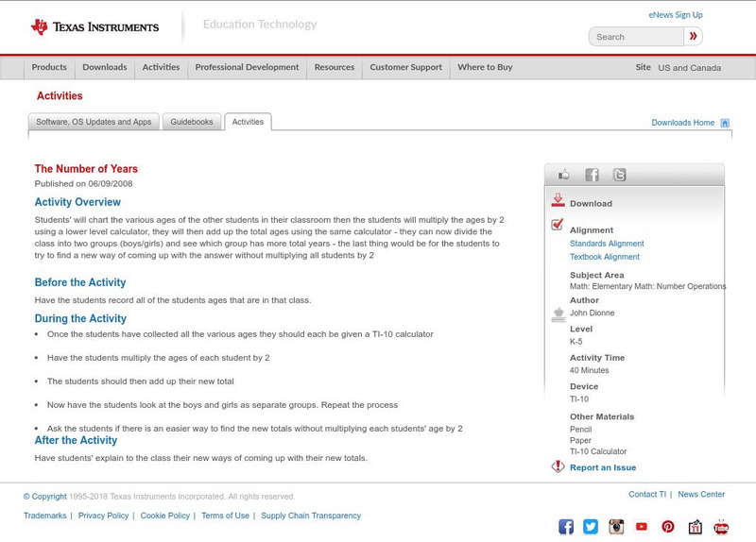Open the Downloads menu
The height and width of the screenshot is (542, 756).
click(x=105, y=67)
